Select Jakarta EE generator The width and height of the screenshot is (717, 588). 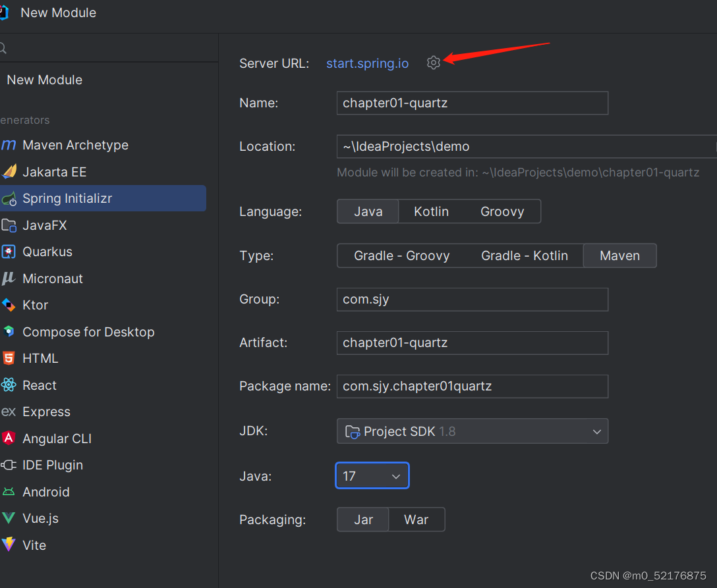click(x=103, y=172)
